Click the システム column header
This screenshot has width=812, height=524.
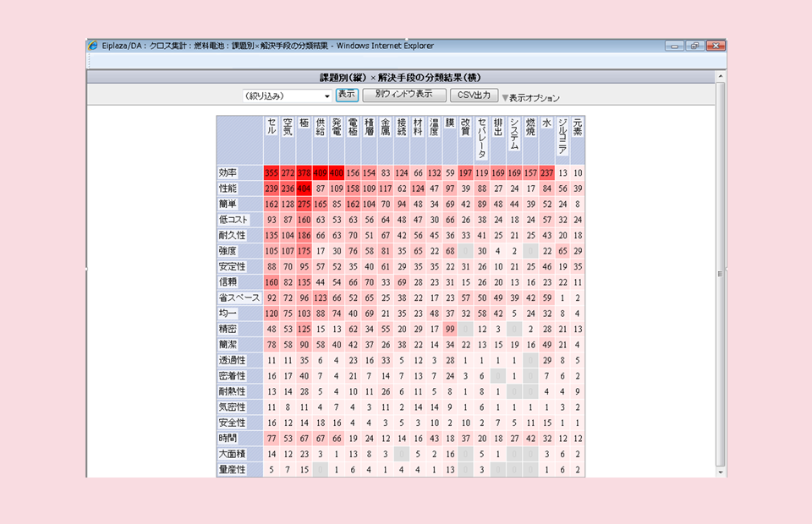[x=513, y=134]
